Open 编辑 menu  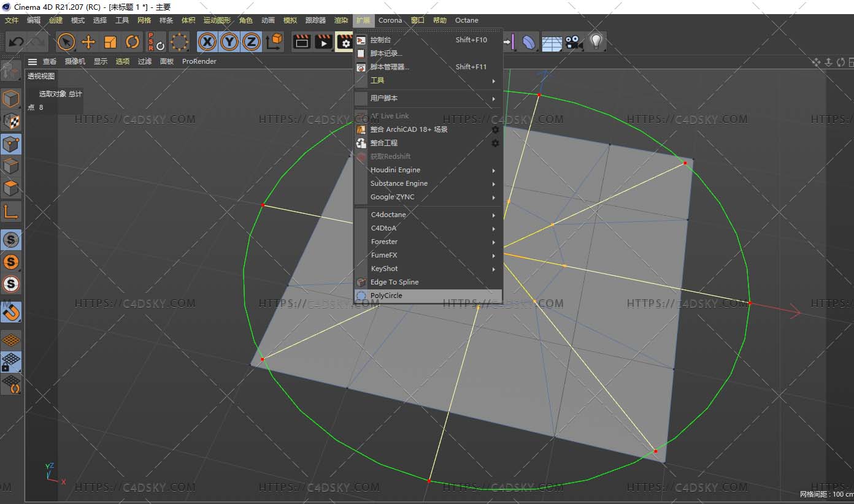tap(34, 20)
